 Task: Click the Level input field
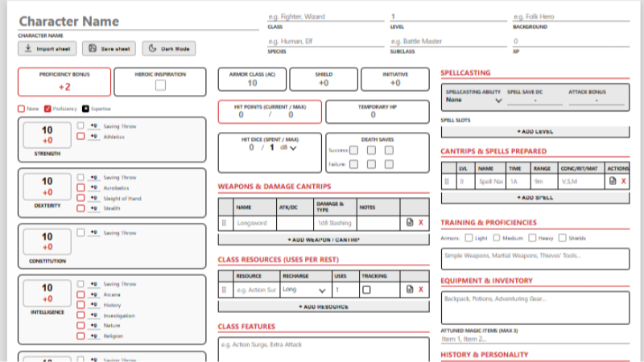[x=448, y=17]
